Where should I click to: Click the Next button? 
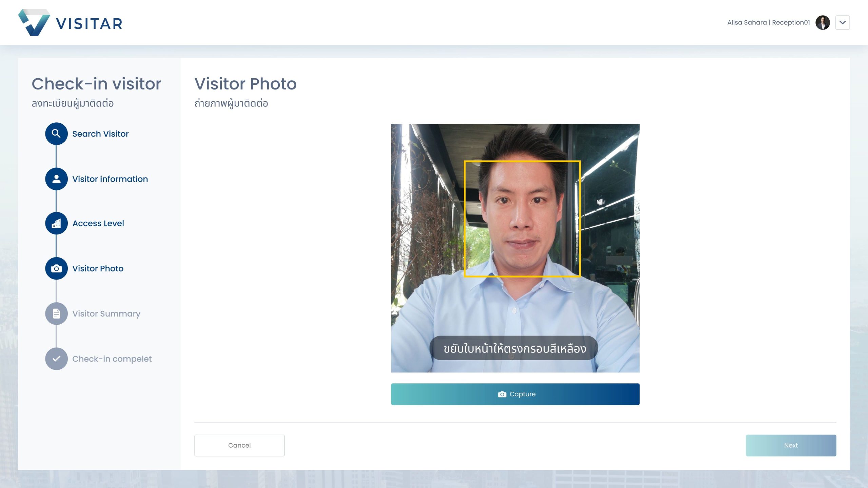[791, 445]
